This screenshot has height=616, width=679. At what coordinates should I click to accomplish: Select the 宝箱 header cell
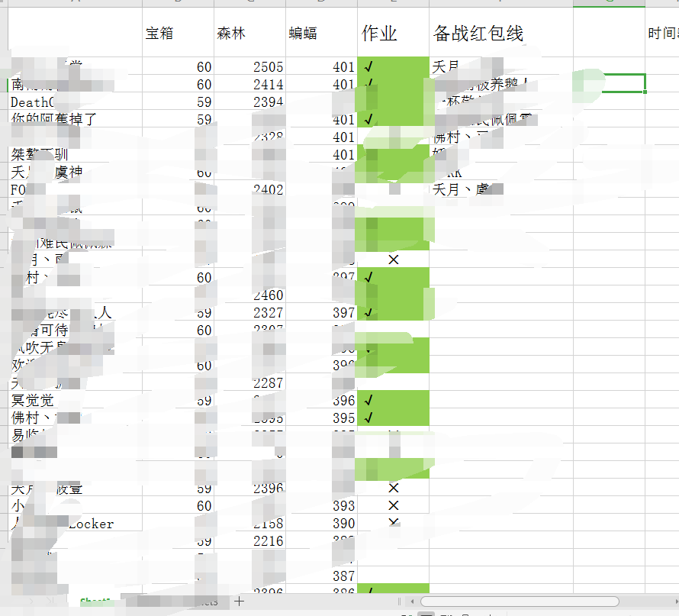point(178,33)
